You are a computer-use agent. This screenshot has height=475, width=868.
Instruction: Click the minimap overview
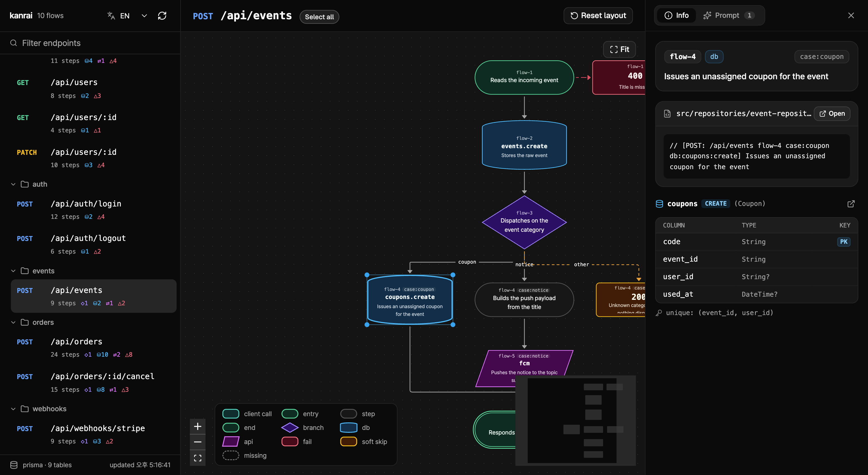coord(576,420)
